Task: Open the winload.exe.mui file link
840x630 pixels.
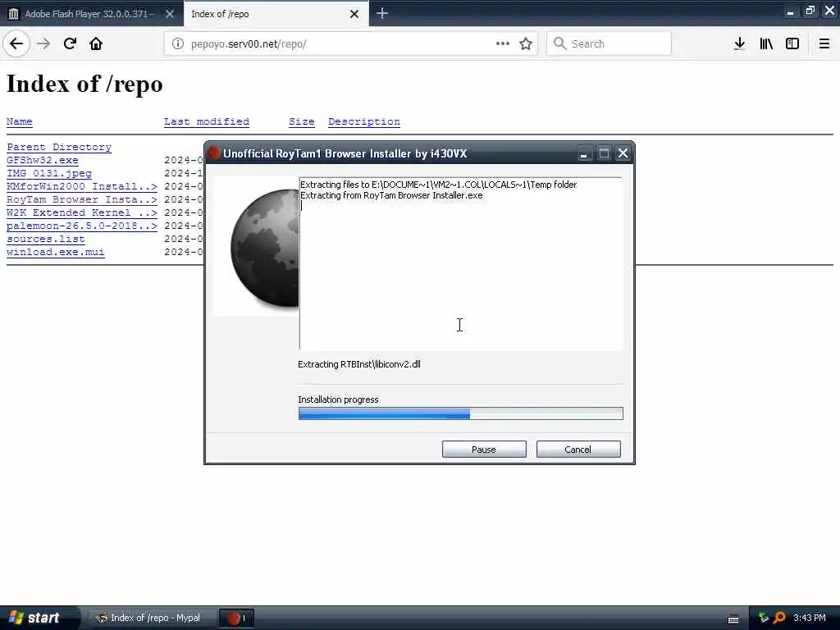Action: [55, 252]
